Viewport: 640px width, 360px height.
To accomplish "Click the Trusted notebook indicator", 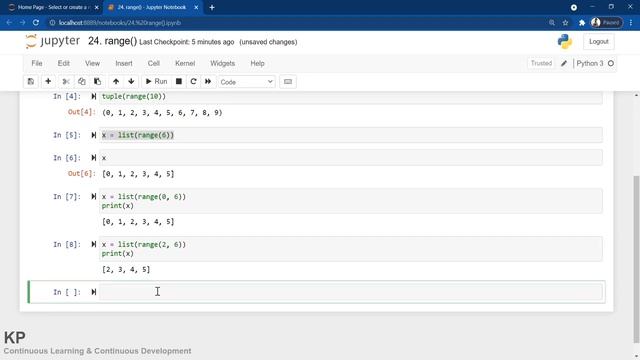I will point(541,63).
